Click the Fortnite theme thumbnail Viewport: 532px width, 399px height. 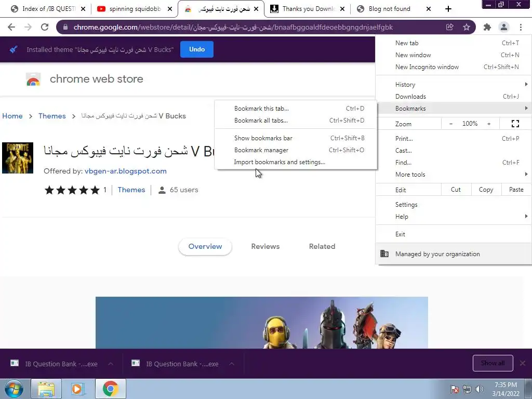click(x=18, y=158)
